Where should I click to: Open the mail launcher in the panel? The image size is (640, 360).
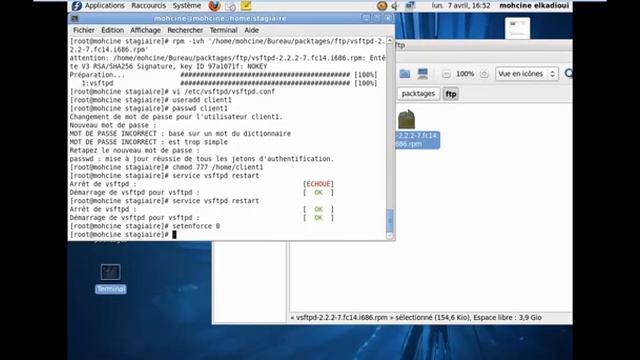[x=231, y=6]
